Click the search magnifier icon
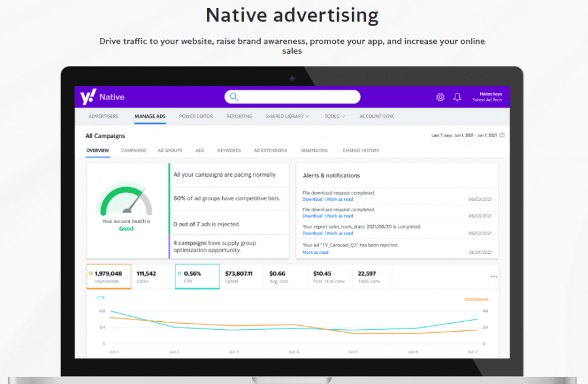 point(234,97)
